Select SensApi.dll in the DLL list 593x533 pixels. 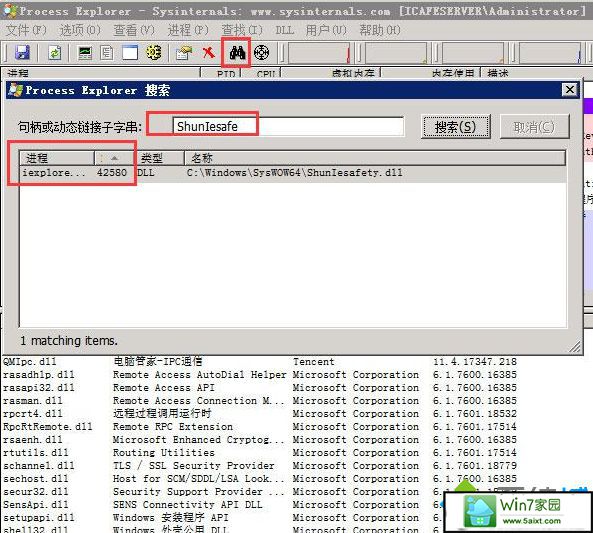click(36, 505)
